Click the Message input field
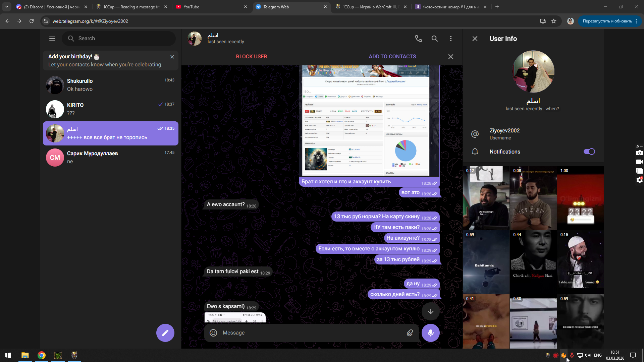644x362 pixels. [309, 333]
